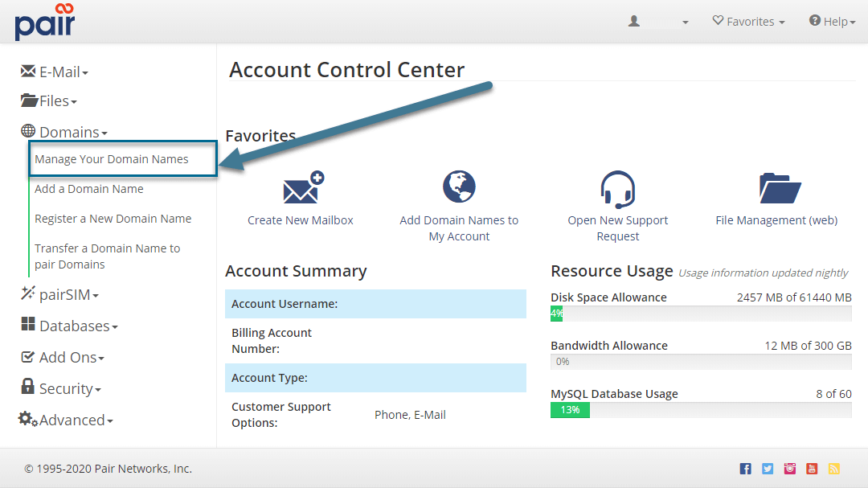Open the Open New Support Request link

pos(618,228)
